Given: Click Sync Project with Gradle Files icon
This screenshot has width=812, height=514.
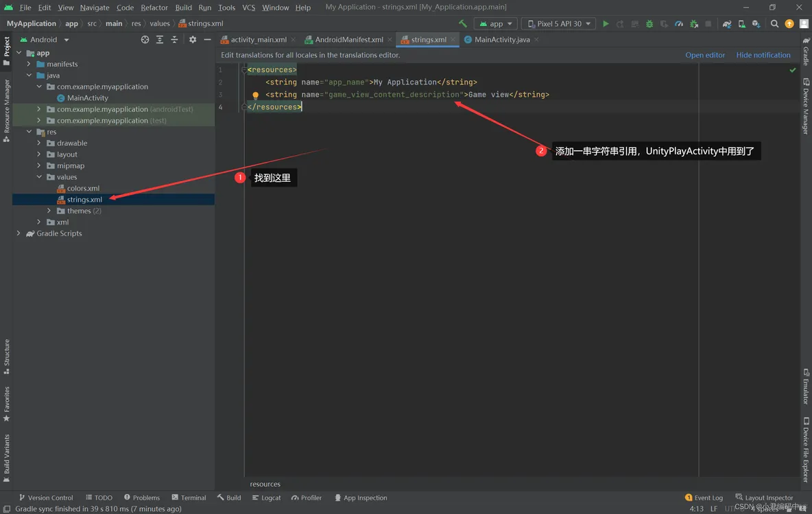Looking at the screenshot, I should click(727, 24).
